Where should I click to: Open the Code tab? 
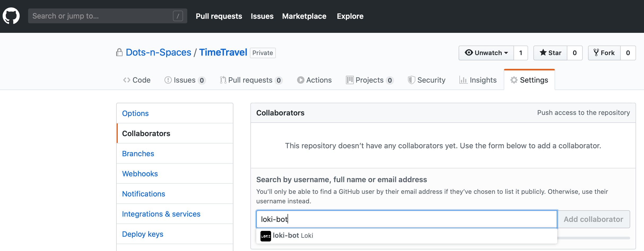(x=137, y=80)
